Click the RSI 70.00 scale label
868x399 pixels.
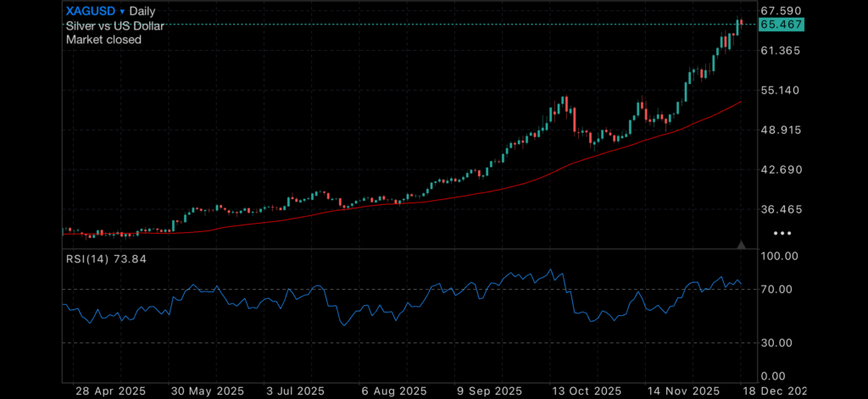tap(778, 290)
